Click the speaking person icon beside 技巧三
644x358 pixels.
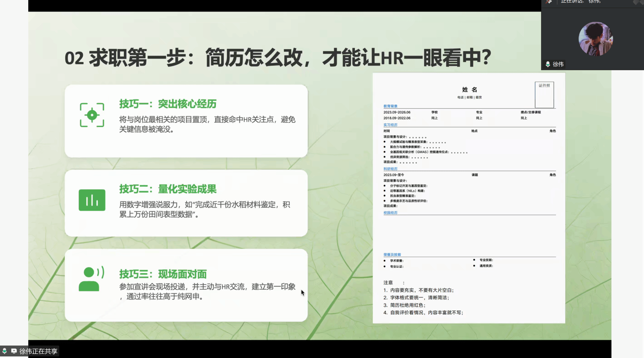click(x=91, y=279)
